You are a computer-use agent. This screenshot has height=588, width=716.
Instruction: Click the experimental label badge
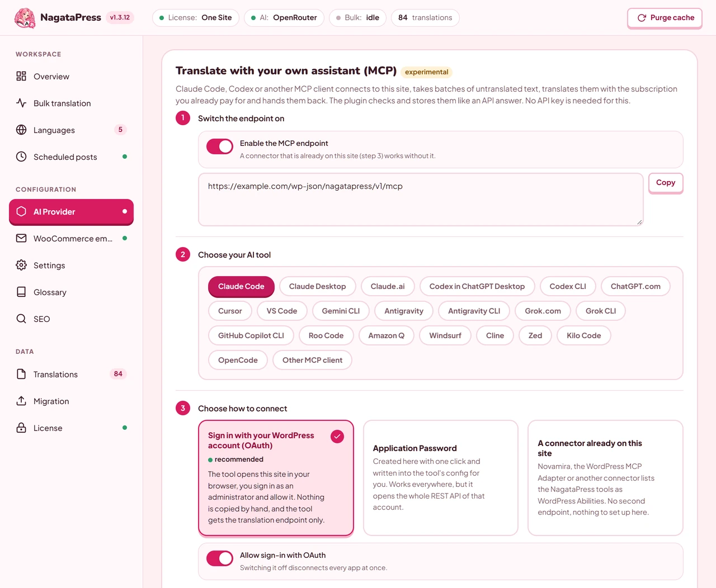pyautogui.click(x=427, y=72)
